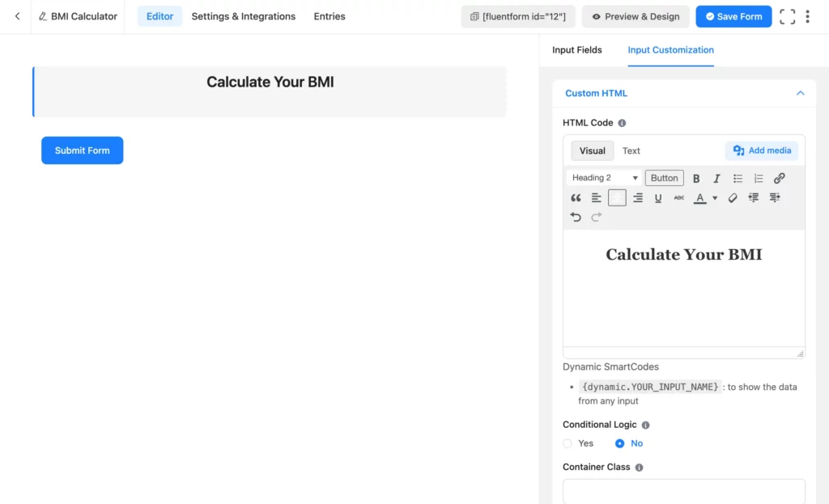
Task: Apply blockquote formatting
Action: [576, 198]
